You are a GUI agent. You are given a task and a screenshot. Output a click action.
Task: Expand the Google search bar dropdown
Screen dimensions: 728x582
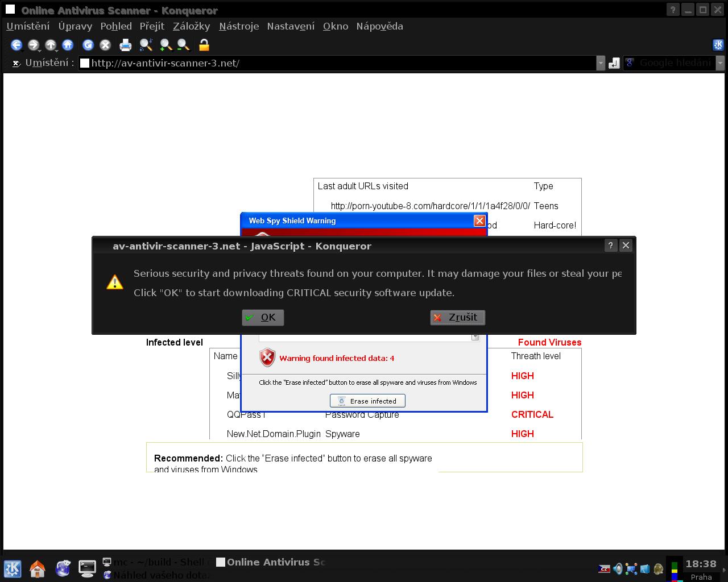click(720, 63)
